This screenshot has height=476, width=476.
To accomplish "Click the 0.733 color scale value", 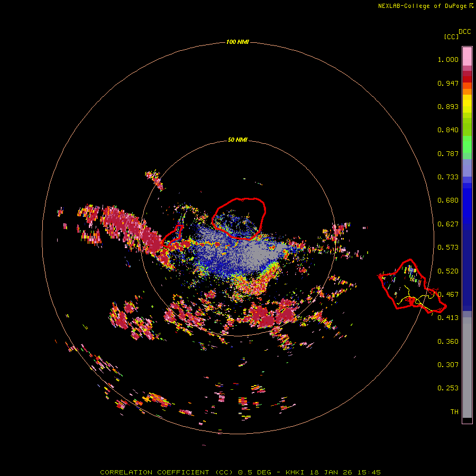I will tap(448, 177).
